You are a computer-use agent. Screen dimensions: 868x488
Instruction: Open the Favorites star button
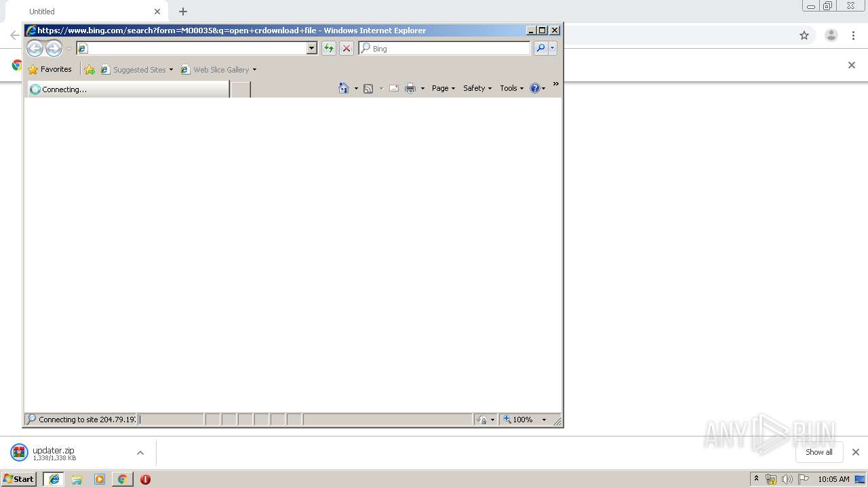[50, 69]
